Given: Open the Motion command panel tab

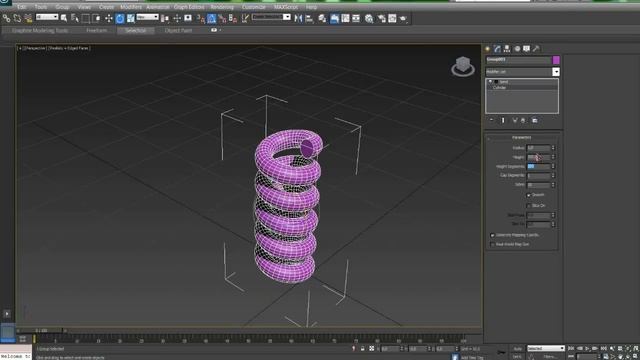Looking at the screenshot, I should coord(517,49).
